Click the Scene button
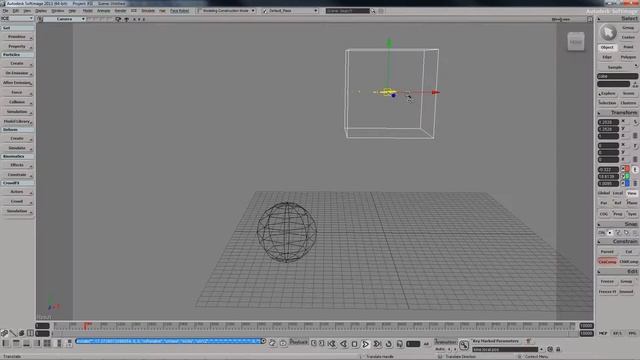Image resolution: width=640 pixels, height=360 pixels. coord(629,93)
